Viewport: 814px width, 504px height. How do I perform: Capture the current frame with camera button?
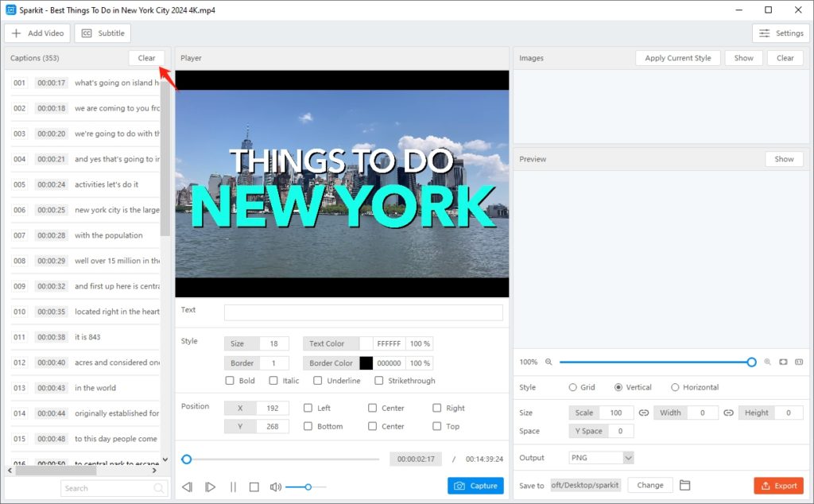pos(475,486)
